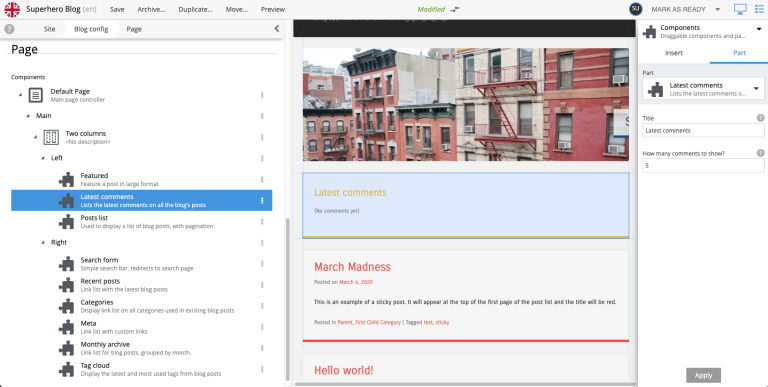Open the Parent category link
768x387 pixels.
coord(345,322)
